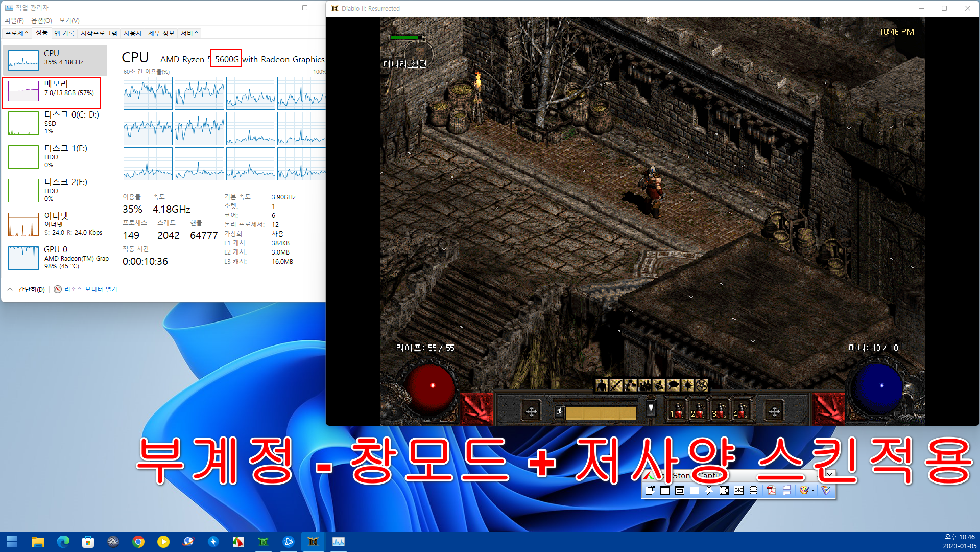Launch Microsoft Edge from taskbar
The height and width of the screenshot is (552, 980).
coord(63,542)
